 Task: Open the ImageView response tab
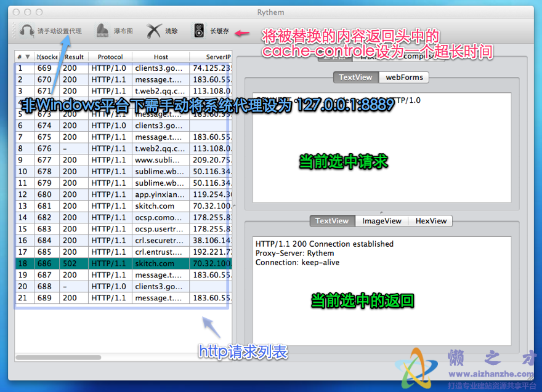(382, 221)
